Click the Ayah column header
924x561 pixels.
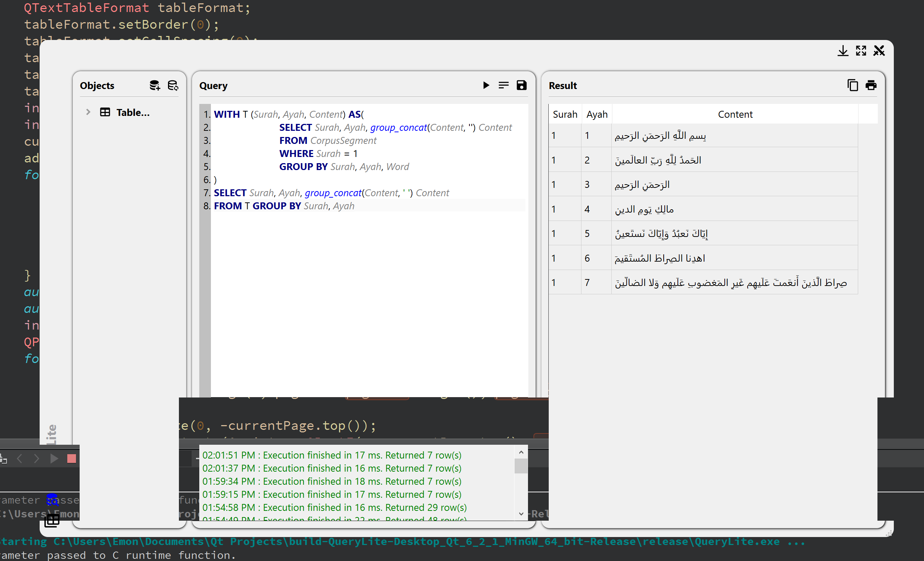pos(597,114)
